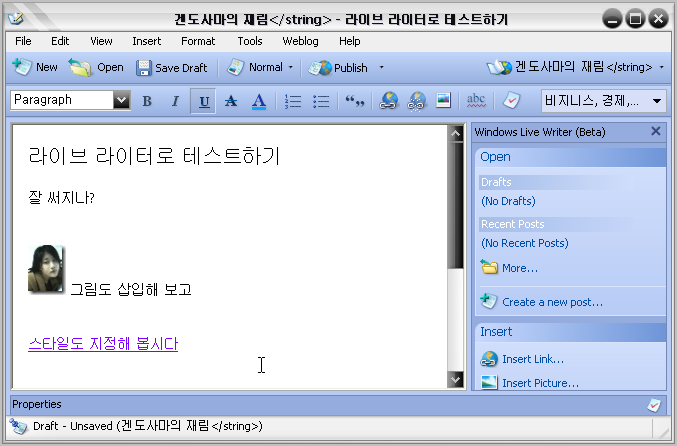The height and width of the screenshot is (446, 677).
Task: Open the Weblog menu
Action: 300,41
